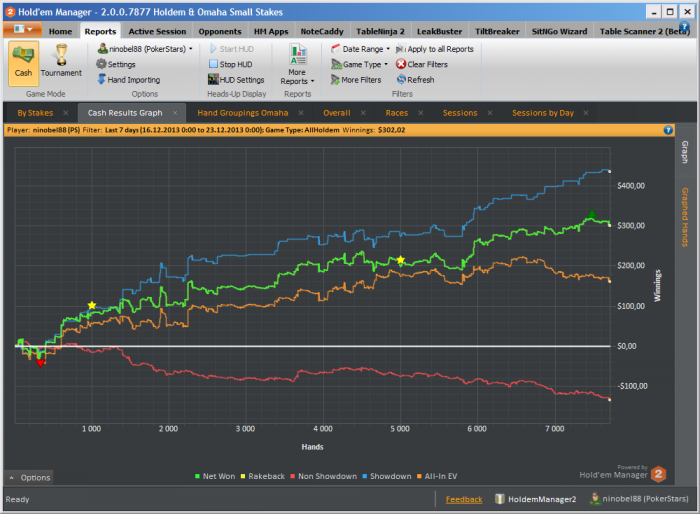Open the Home ribbon tab

click(60, 31)
